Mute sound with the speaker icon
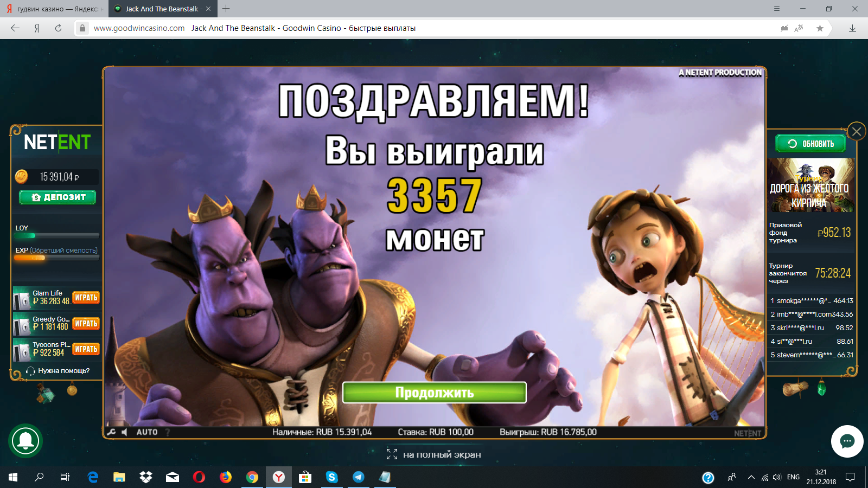 (x=124, y=432)
